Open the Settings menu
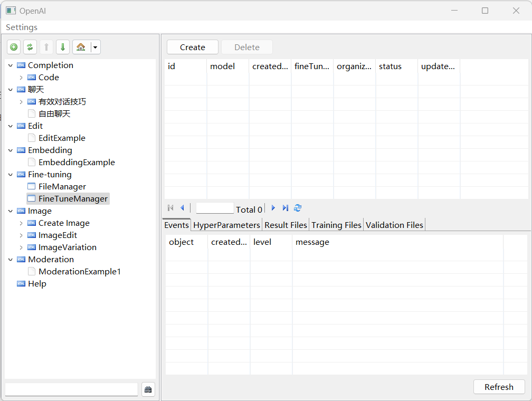This screenshot has width=532, height=401. [x=21, y=27]
